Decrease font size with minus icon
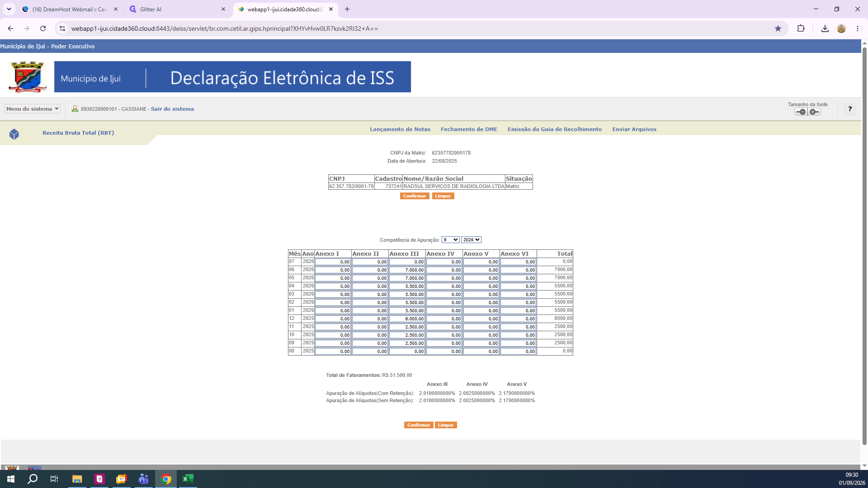The image size is (868, 488). pos(801,112)
